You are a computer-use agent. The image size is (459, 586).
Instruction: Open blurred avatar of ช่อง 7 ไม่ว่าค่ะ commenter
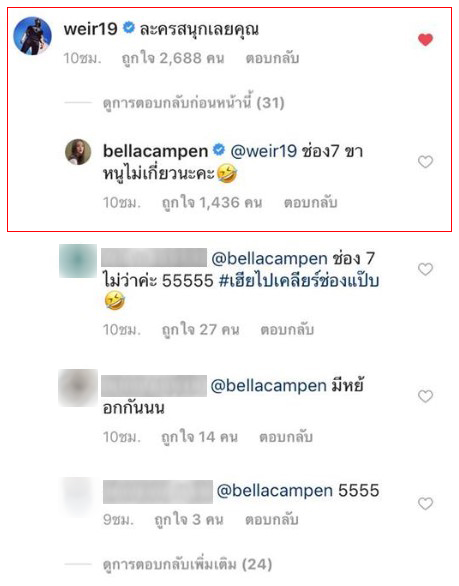(78, 261)
